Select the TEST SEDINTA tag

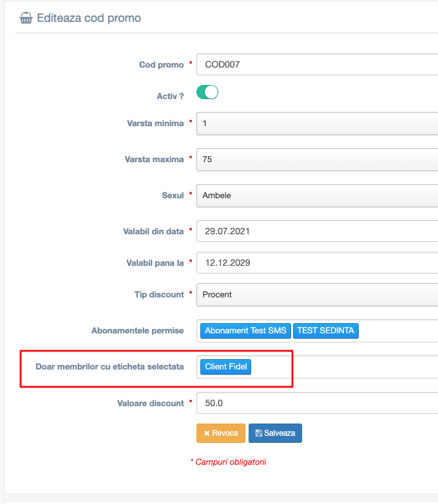click(326, 331)
